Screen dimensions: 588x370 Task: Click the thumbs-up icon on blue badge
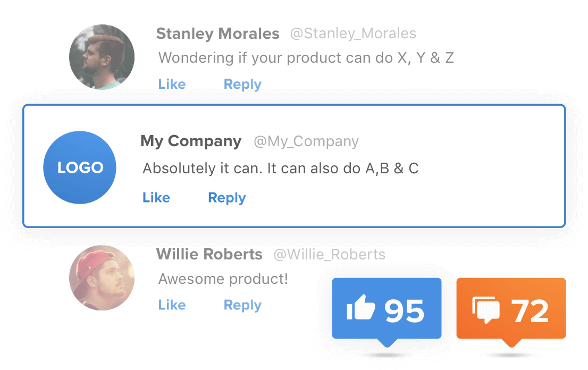tap(361, 309)
